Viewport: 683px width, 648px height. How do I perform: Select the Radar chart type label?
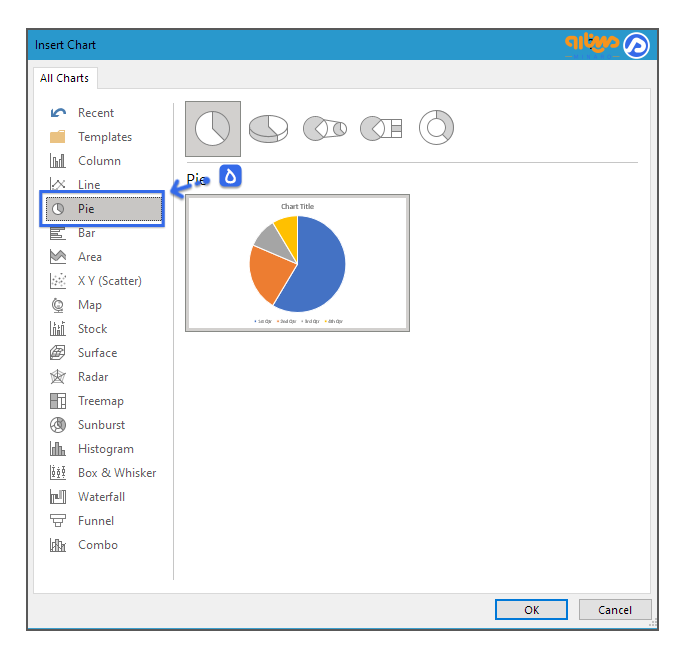(93, 377)
